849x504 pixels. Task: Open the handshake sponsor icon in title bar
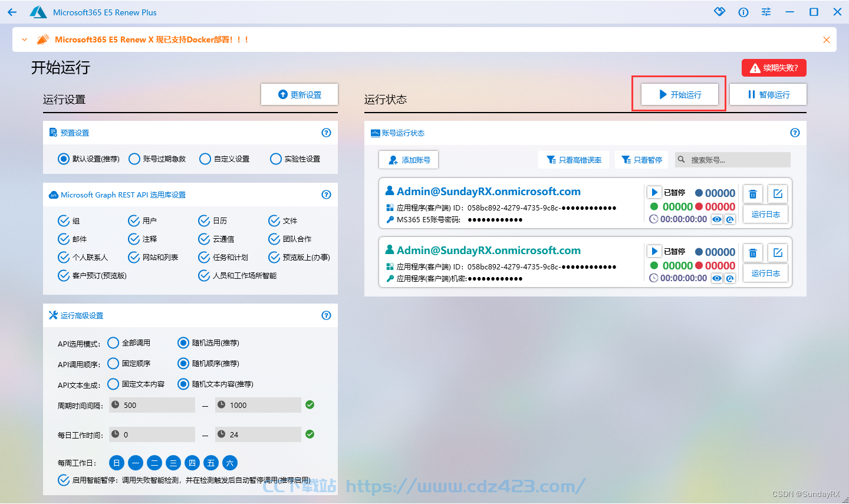[719, 12]
